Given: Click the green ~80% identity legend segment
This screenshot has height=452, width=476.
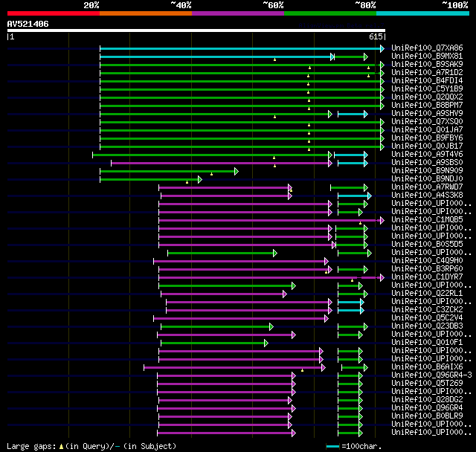Looking at the screenshot, I should pyautogui.click(x=330, y=13).
